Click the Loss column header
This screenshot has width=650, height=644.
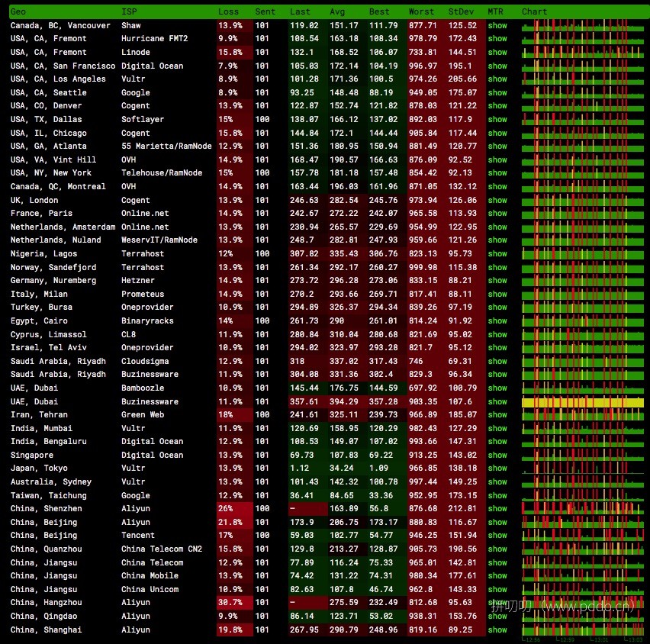[x=228, y=11]
